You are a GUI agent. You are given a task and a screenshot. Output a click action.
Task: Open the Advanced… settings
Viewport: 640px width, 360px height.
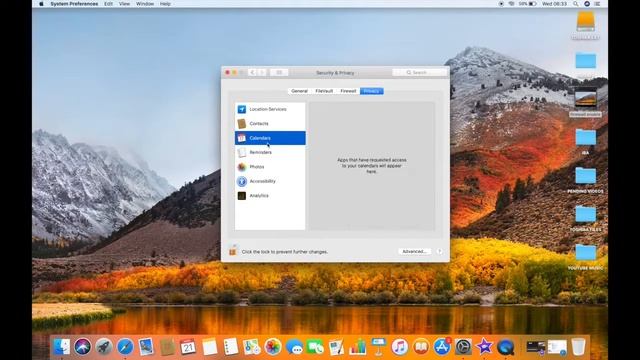pyautogui.click(x=414, y=251)
